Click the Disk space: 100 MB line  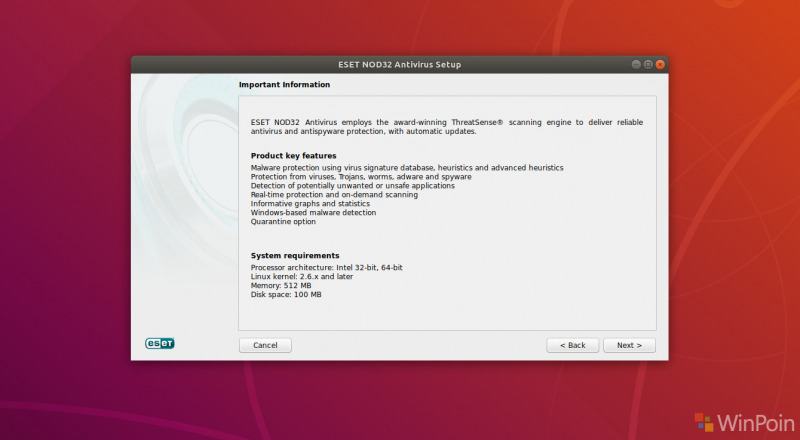pos(286,295)
